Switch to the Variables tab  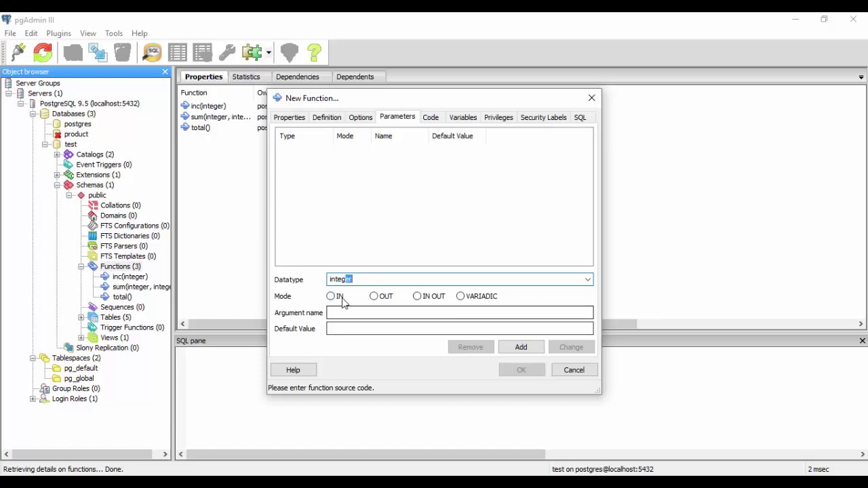point(463,118)
